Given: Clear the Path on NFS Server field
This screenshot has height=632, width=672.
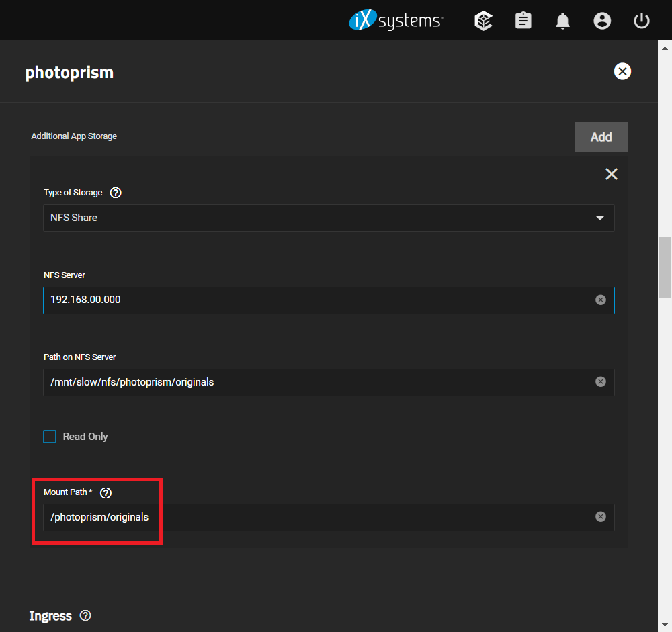Looking at the screenshot, I should click(x=600, y=381).
